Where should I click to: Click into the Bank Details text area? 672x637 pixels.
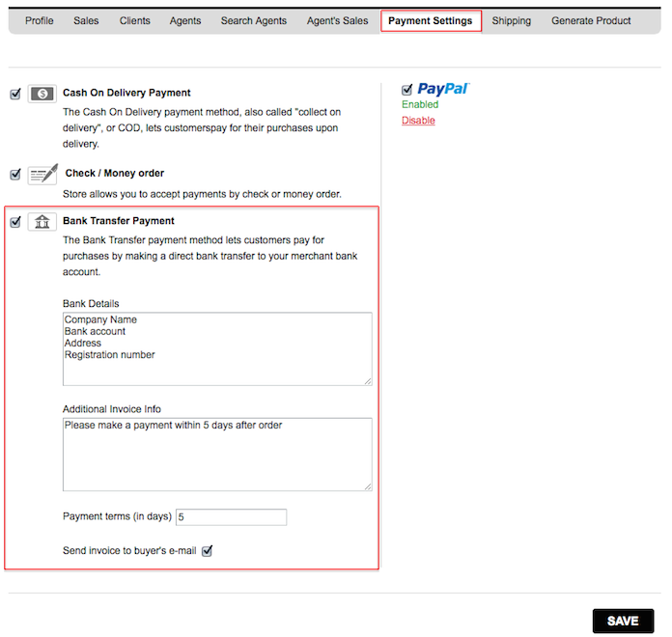(x=217, y=348)
